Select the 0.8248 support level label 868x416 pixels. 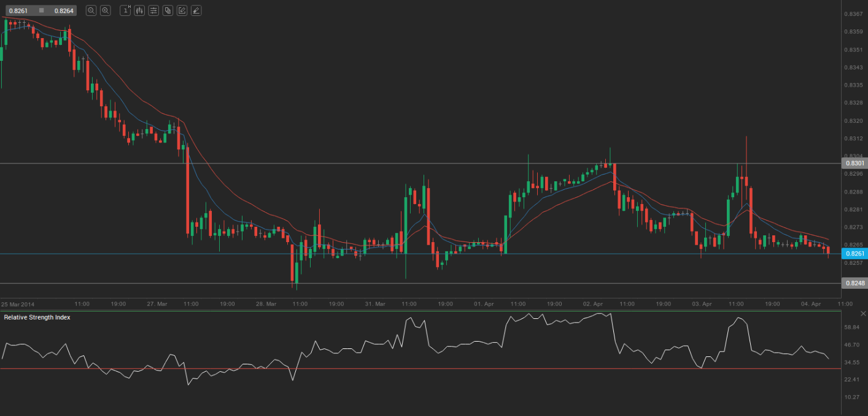pyautogui.click(x=854, y=283)
